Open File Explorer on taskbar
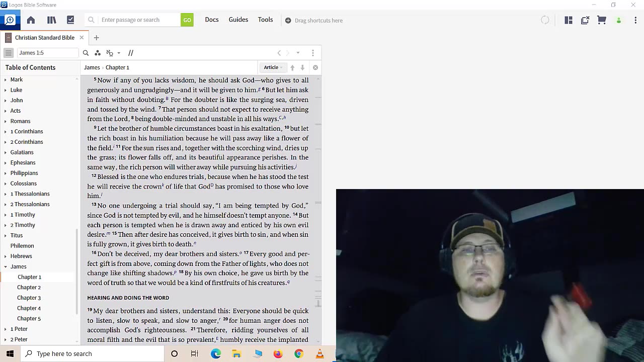Screen dimensions: 644x362 coord(236,353)
